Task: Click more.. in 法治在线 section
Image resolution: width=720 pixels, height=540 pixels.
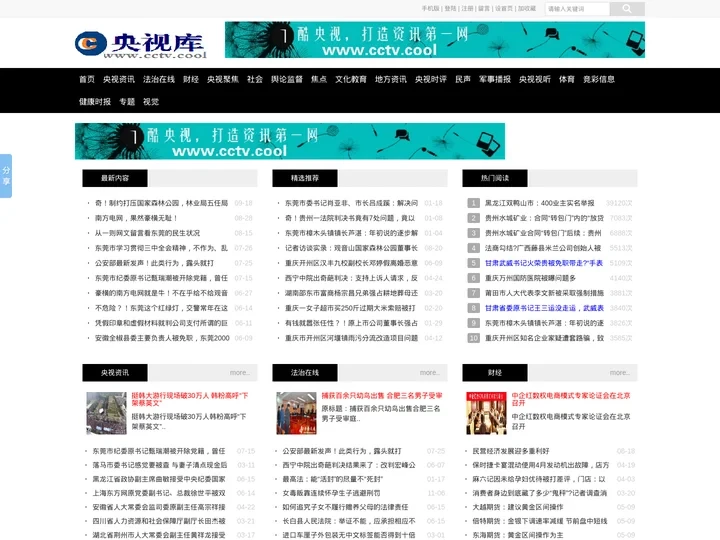Action: (430, 373)
